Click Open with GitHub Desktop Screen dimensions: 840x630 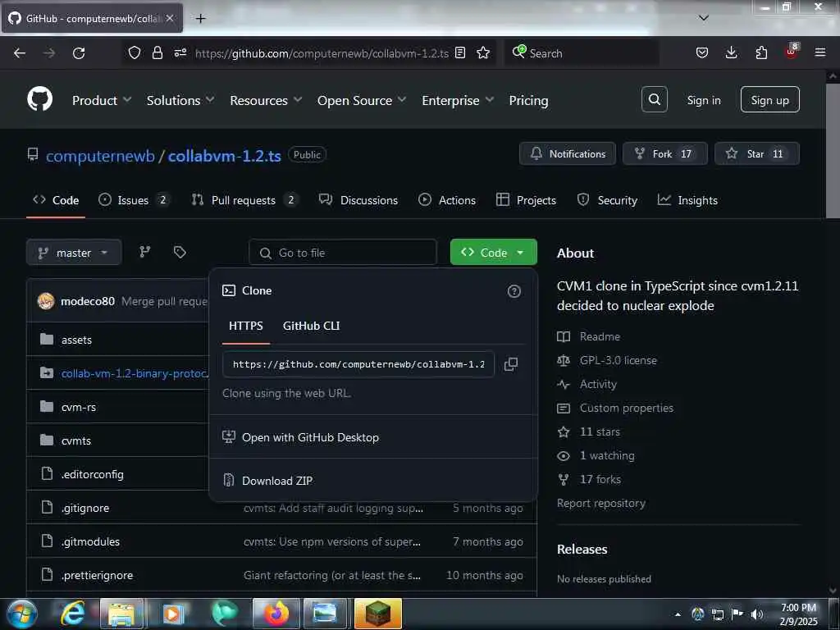pos(372,437)
